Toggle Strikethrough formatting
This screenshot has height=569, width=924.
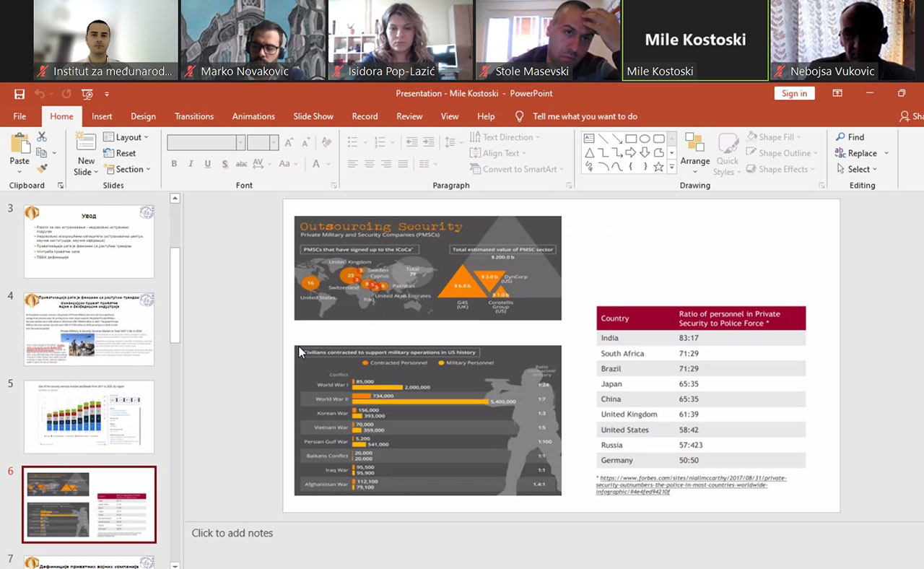click(242, 164)
